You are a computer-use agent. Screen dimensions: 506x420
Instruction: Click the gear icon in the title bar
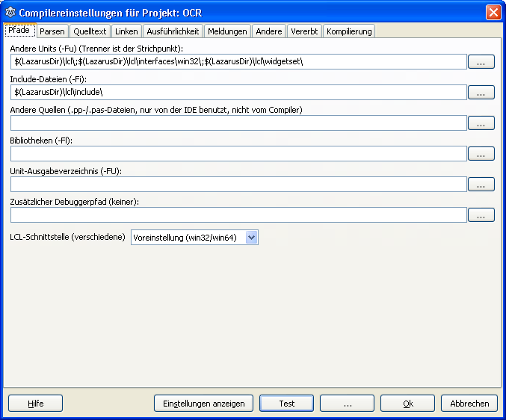[10, 13]
